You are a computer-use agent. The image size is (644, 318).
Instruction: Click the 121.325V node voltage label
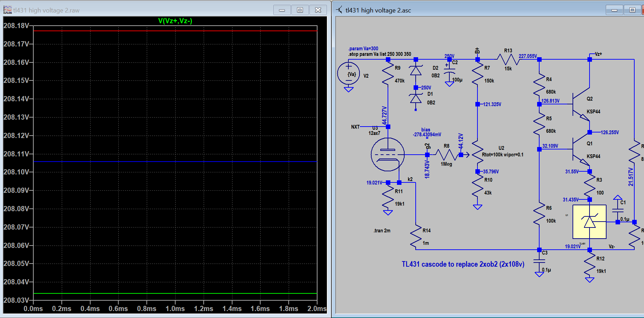(492, 104)
